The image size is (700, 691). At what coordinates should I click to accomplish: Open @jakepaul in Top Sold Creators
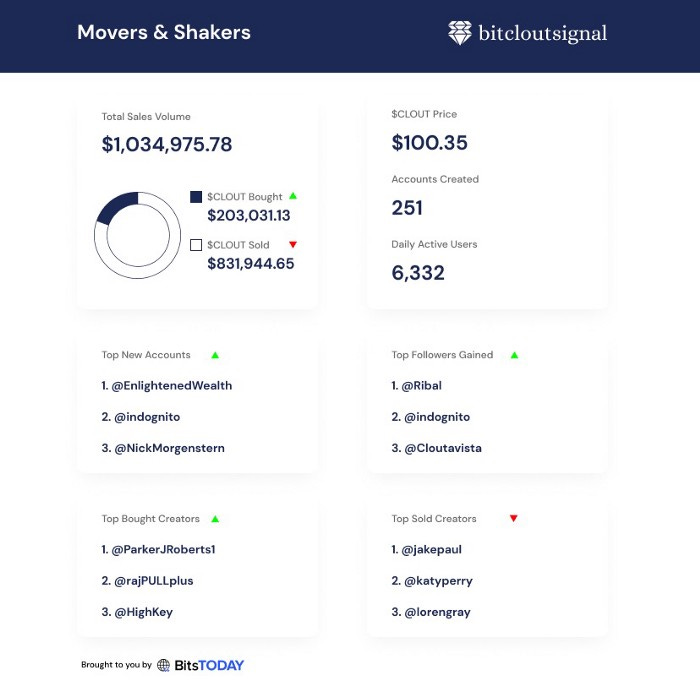(427, 549)
